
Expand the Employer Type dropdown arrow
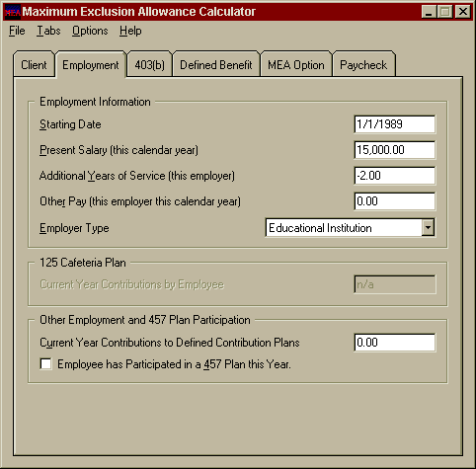tap(428, 227)
